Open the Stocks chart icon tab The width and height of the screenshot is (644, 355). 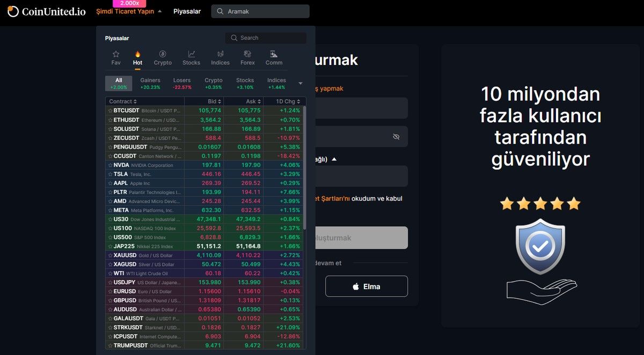(191, 57)
